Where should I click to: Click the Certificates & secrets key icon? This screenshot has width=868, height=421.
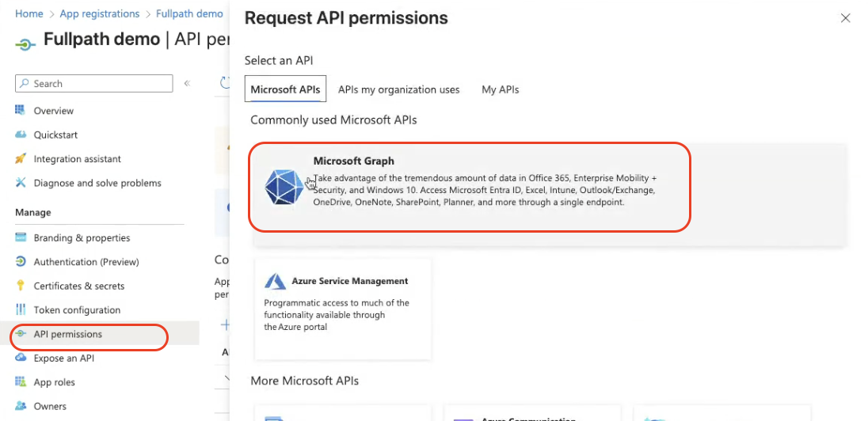[x=21, y=286]
